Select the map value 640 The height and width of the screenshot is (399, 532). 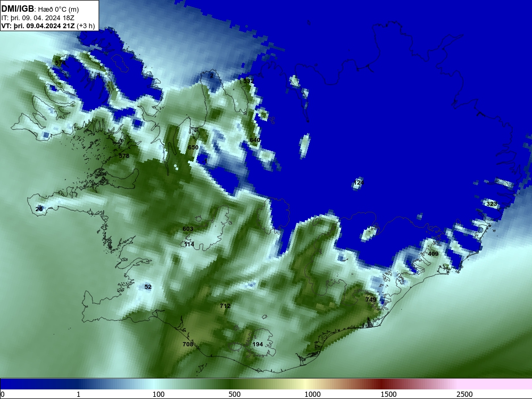click(x=255, y=140)
